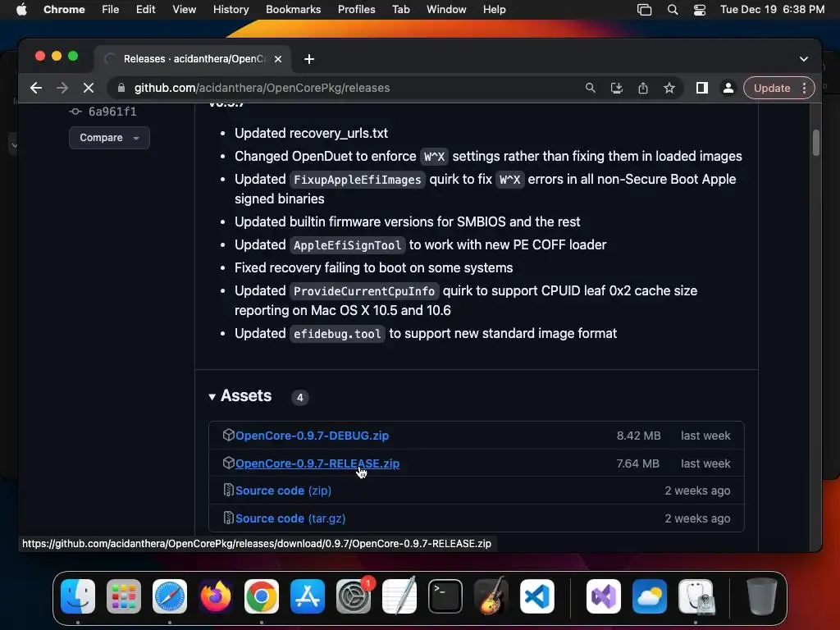Open Launchpad from the Dock

pyautogui.click(x=124, y=596)
